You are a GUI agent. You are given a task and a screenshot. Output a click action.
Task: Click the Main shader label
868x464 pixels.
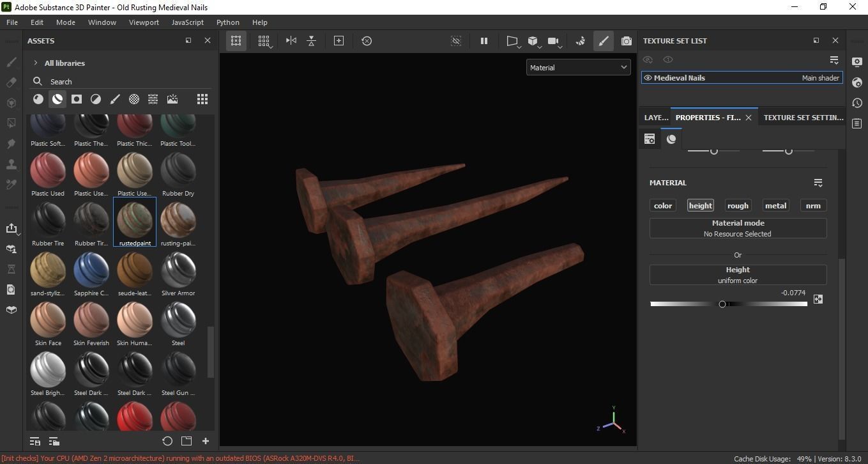821,78
